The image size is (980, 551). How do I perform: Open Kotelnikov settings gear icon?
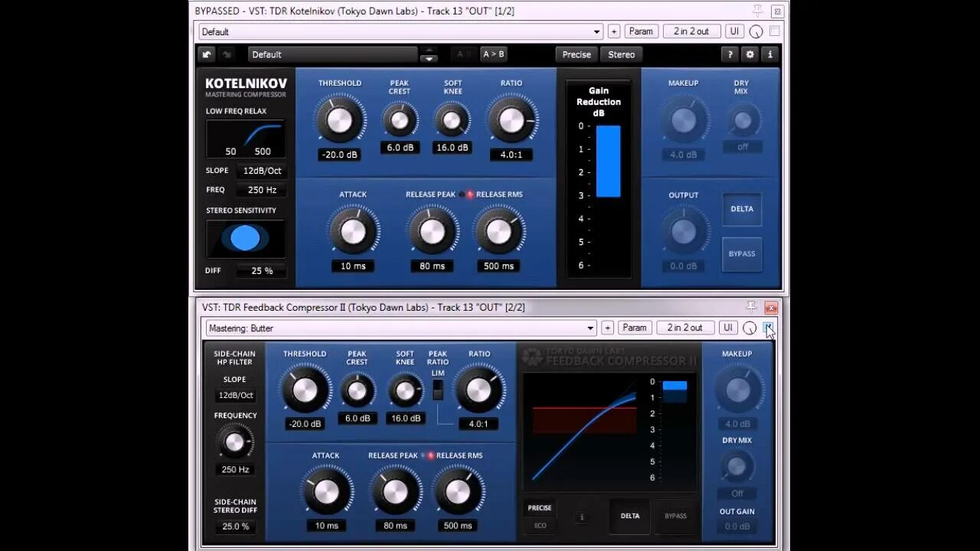click(750, 54)
